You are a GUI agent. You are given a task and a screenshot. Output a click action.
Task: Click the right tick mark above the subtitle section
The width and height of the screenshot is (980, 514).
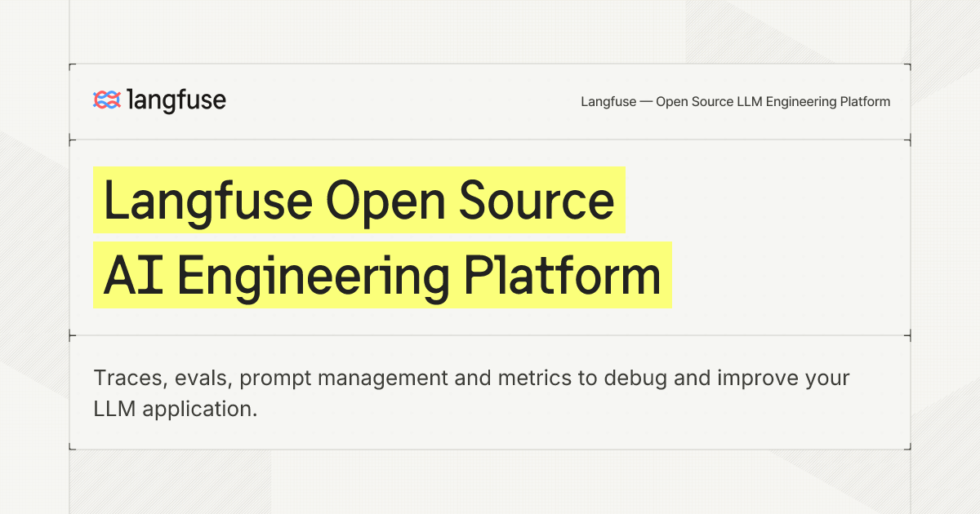(907, 335)
